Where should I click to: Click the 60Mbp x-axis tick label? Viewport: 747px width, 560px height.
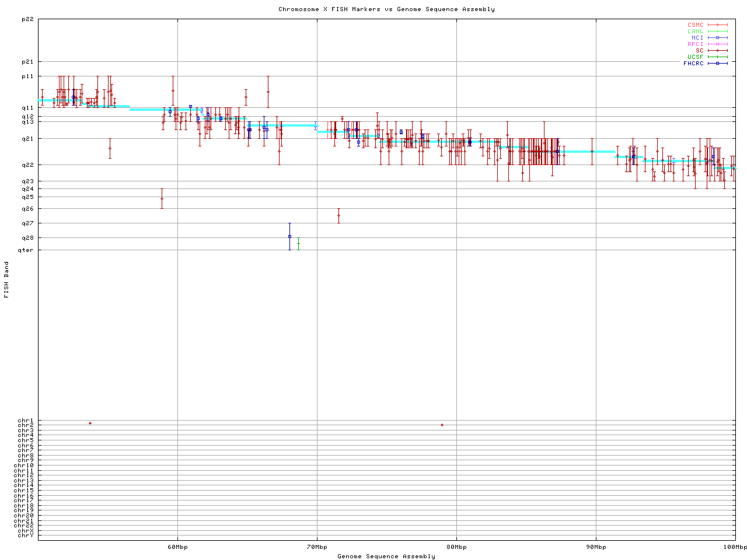[177, 547]
